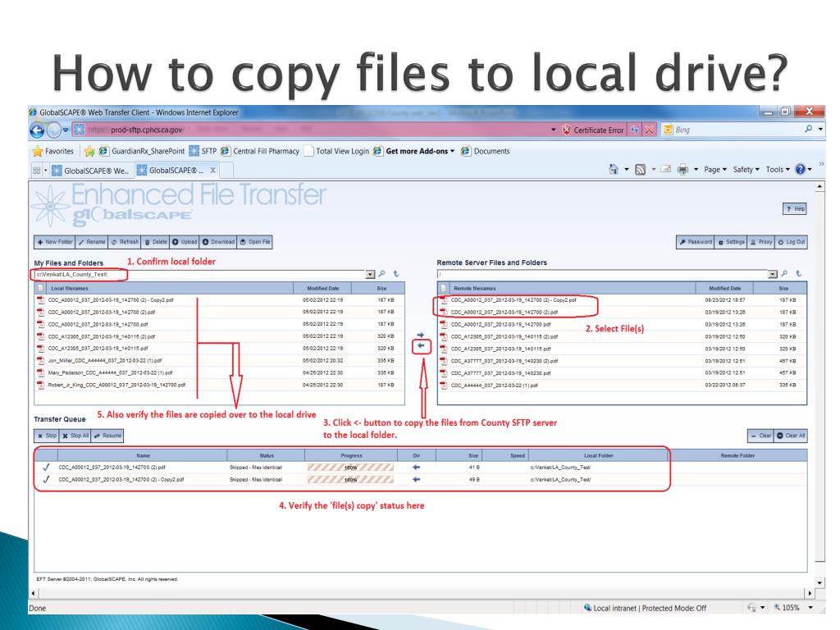
Task: Click the Quick Tabs grid icon
Action: (36, 171)
